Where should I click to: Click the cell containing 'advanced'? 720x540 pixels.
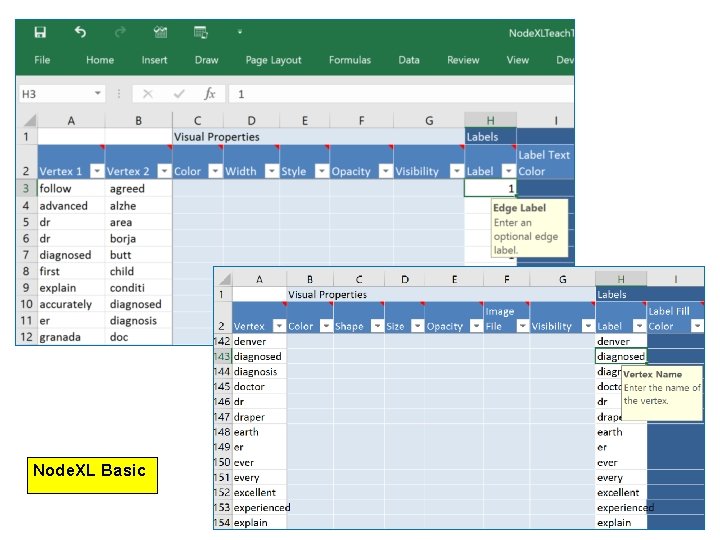(x=71, y=206)
